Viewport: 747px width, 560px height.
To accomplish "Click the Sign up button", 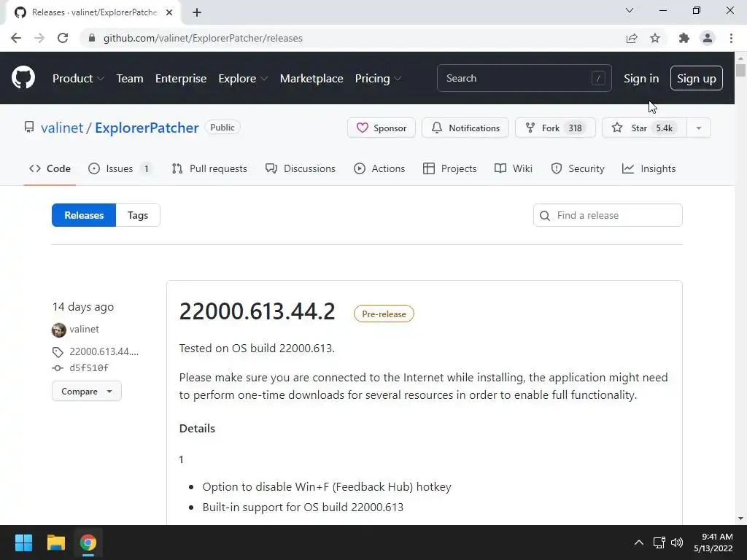I will tap(696, 78).
